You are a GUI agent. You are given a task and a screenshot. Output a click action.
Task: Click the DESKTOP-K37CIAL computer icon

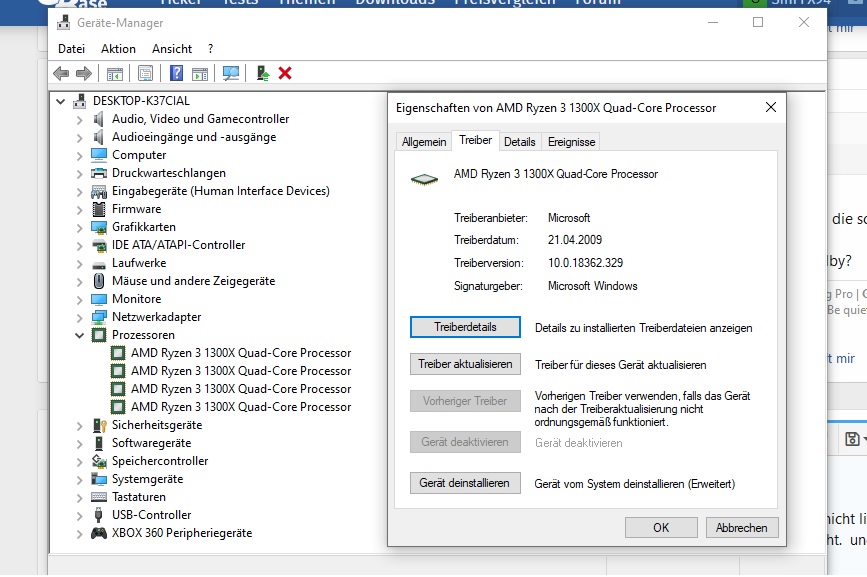[80, 101]
